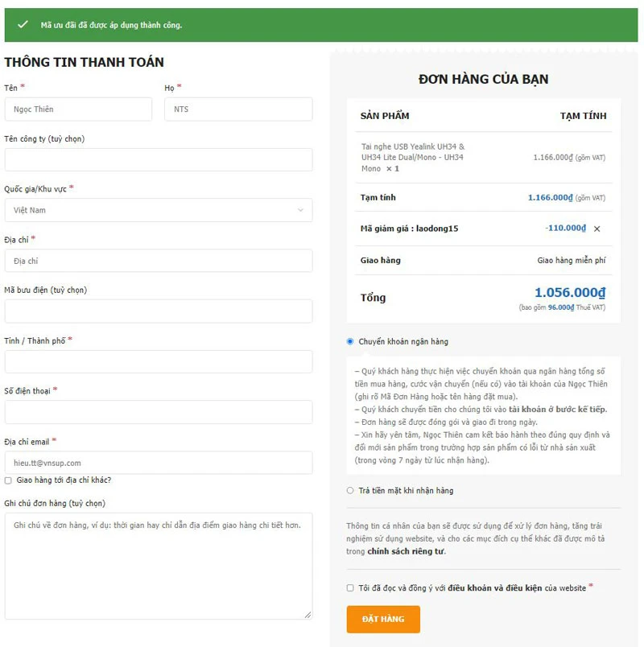Click the success checkmark icon in the green banner
This screenshot has width=644, height=647.
click(23, 25)
